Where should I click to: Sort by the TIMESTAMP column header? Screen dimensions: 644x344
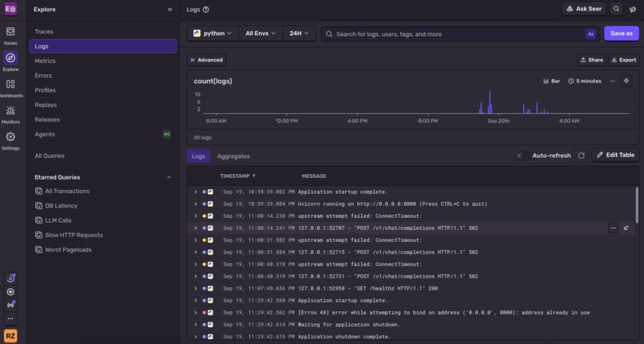pos(238,176)
